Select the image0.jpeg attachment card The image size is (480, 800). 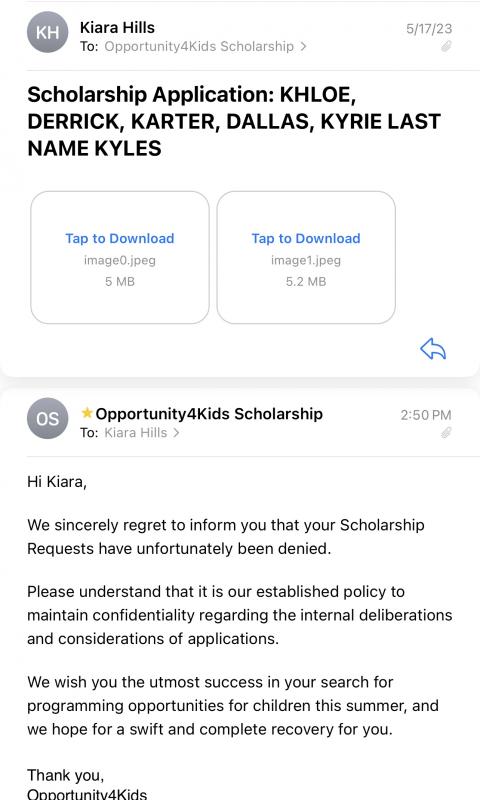coord(120,257)
